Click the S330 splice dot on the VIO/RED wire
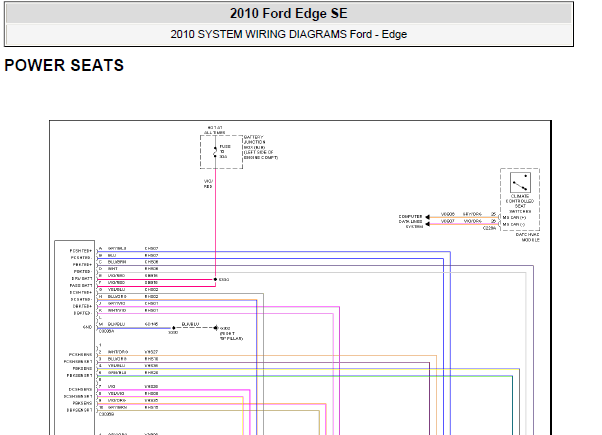Screen dimensions: 602x435 [215, 279]
